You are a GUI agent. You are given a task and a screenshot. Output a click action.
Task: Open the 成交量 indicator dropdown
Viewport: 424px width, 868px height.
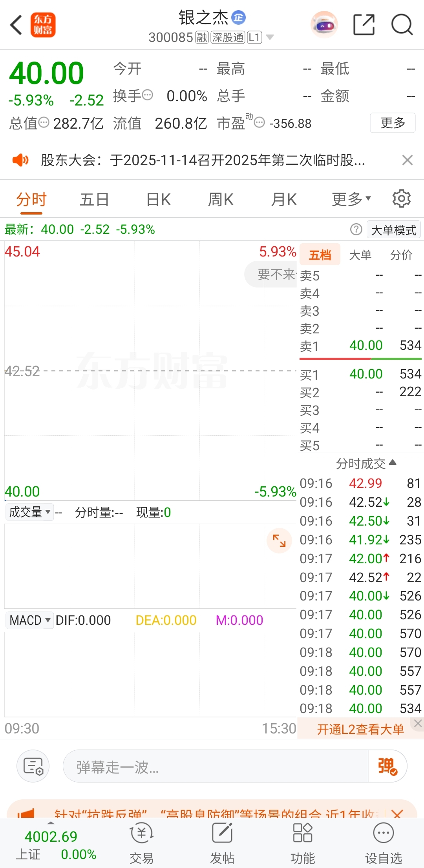click(30, 512)
